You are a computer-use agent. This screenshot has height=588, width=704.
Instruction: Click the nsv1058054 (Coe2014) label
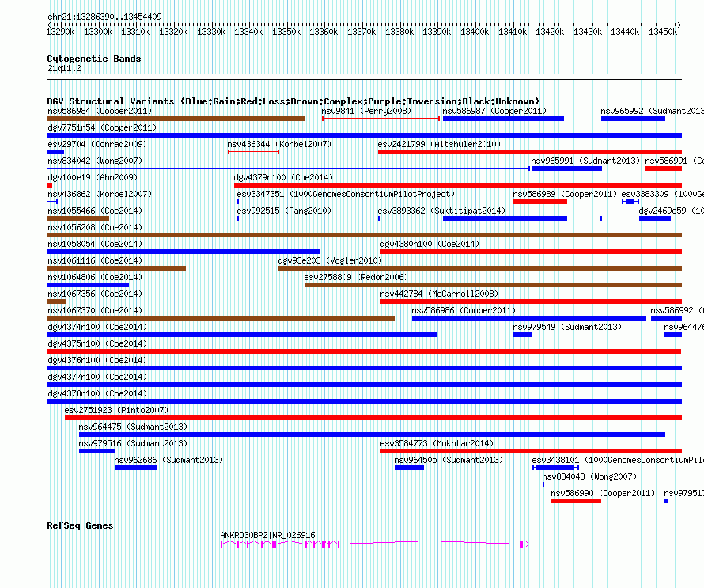coord(95,244)
